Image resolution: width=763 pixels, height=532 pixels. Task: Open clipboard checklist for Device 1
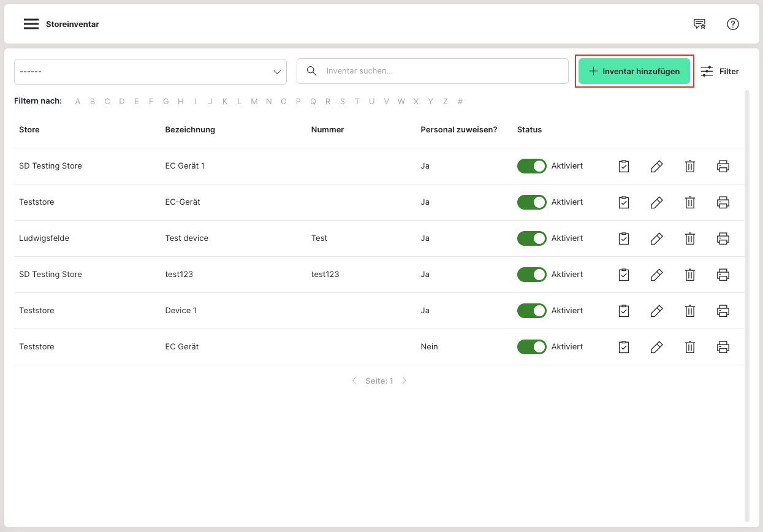click(x=624, y=311)
